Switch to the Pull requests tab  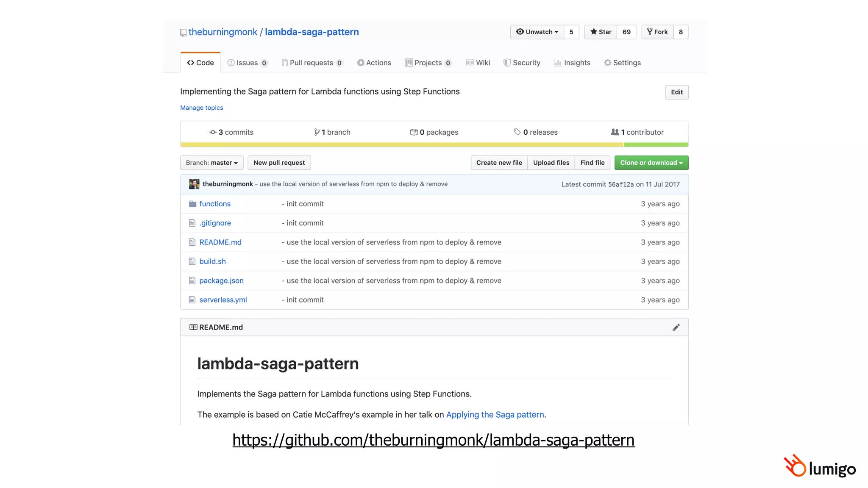pyautogui.click(x=312, y=63)
